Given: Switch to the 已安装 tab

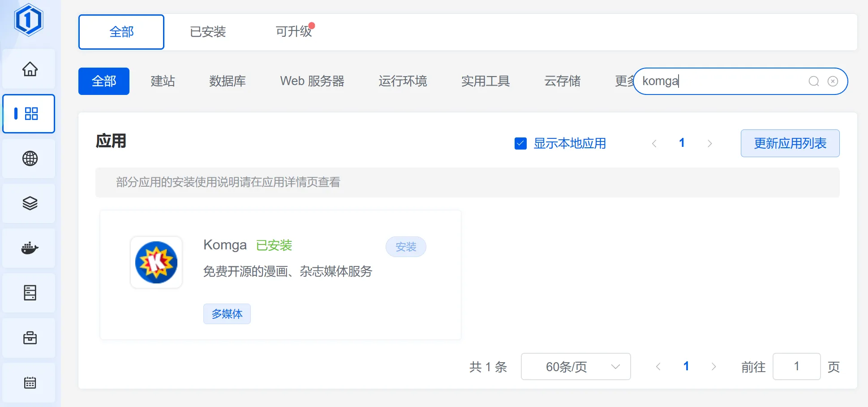Looking at the screenshot, I should (208, 32).
